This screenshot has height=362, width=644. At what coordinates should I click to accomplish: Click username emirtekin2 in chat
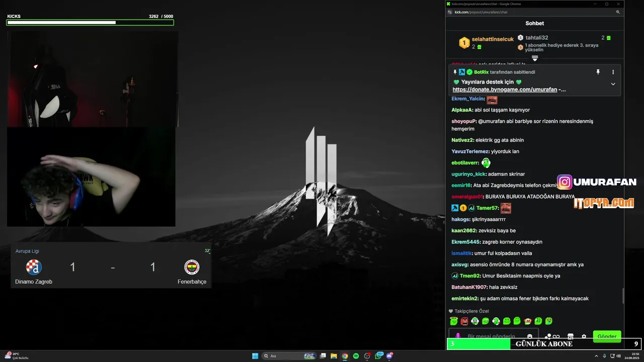[x=465, y=299]
